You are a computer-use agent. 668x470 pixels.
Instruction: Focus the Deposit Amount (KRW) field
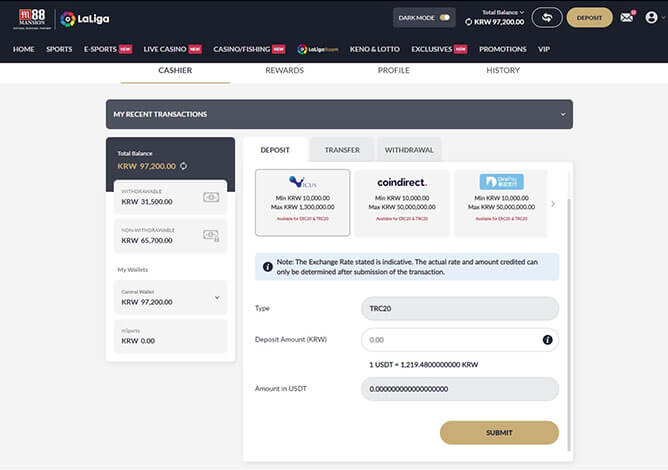pyautogui.click(x=450, y=340)
